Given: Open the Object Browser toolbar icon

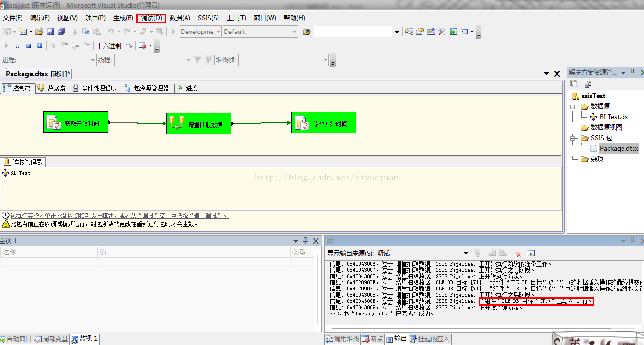Looking at the screenshot, I should point(431,32).
